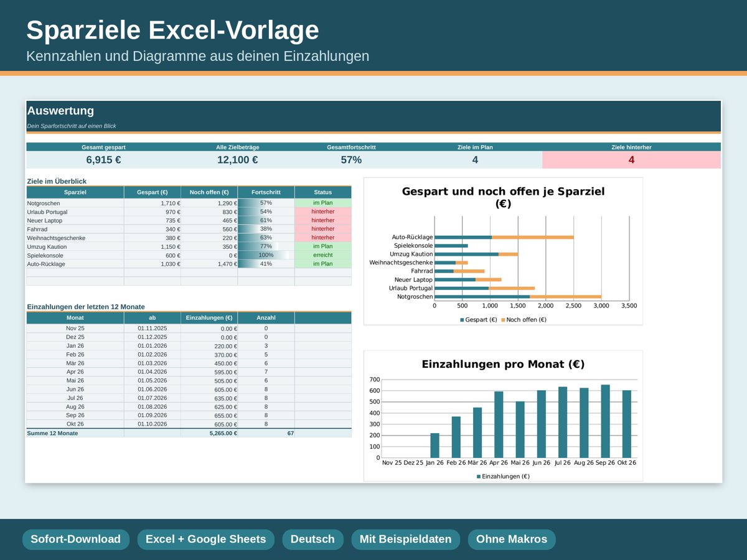Select the "465 €" open amount for Neuer Laptop
Image resolution: width=747 pixels, height=560 pixels.
coord(209,220)
